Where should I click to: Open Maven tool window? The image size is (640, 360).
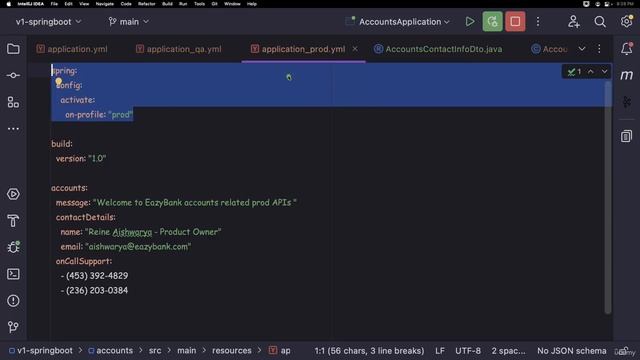click(x=627, y=75)
